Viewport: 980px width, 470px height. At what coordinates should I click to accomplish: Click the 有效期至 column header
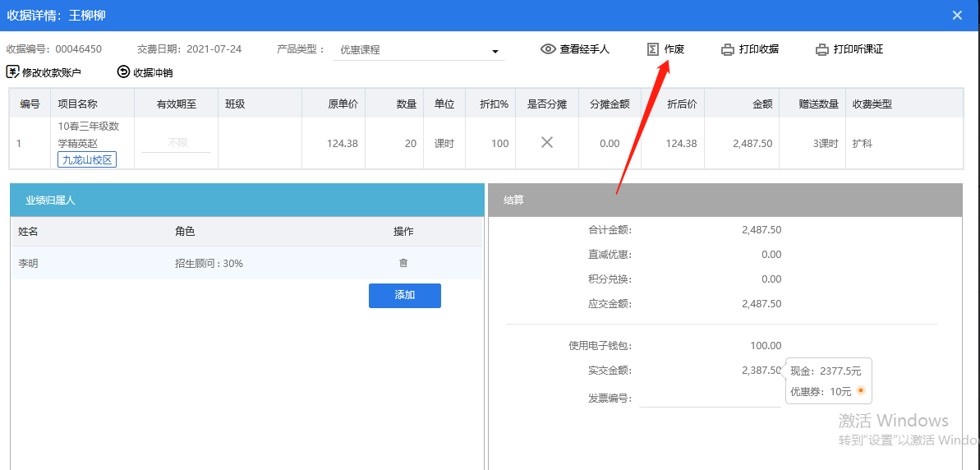click(177, 104)
